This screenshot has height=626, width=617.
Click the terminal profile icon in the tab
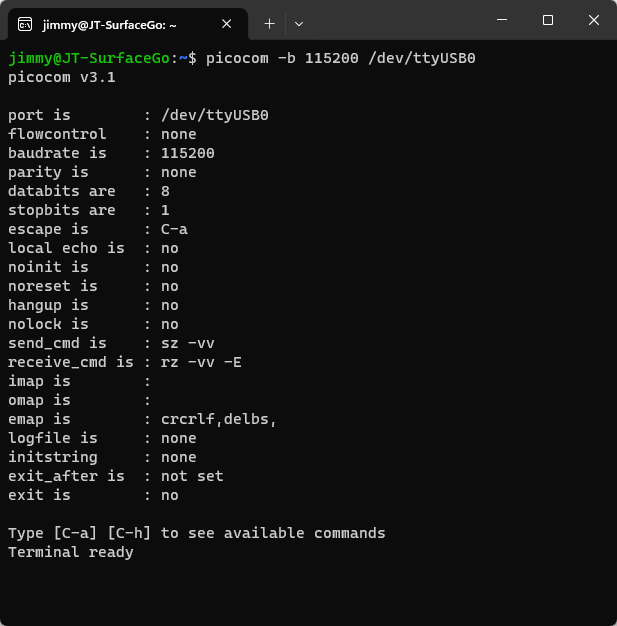[25, 25]
